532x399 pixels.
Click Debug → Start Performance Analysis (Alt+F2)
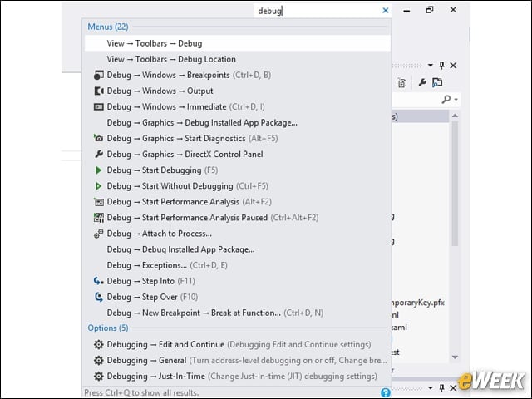tap(238, 202)
